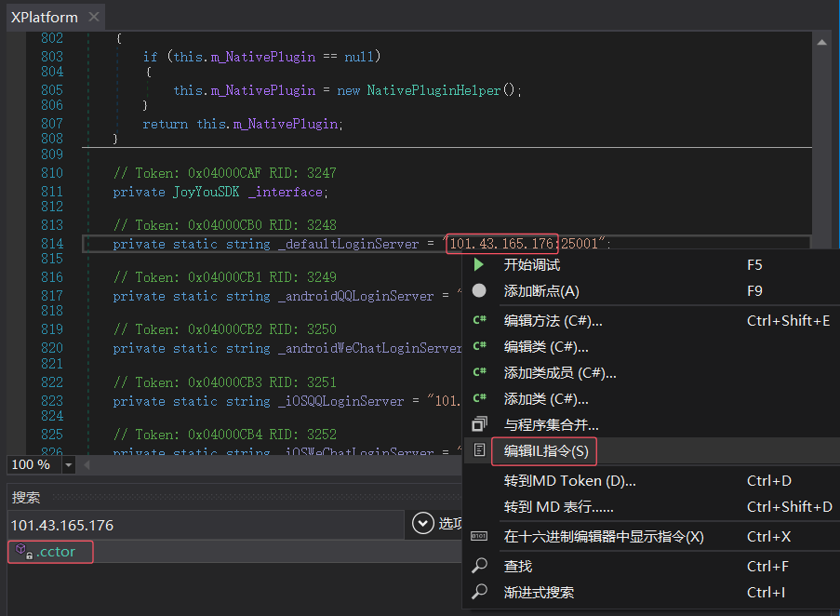The height and width of the screenshot is (616, 840).
Task: Click the breakpoint circle icon in the menu
Action: (479, 291)
